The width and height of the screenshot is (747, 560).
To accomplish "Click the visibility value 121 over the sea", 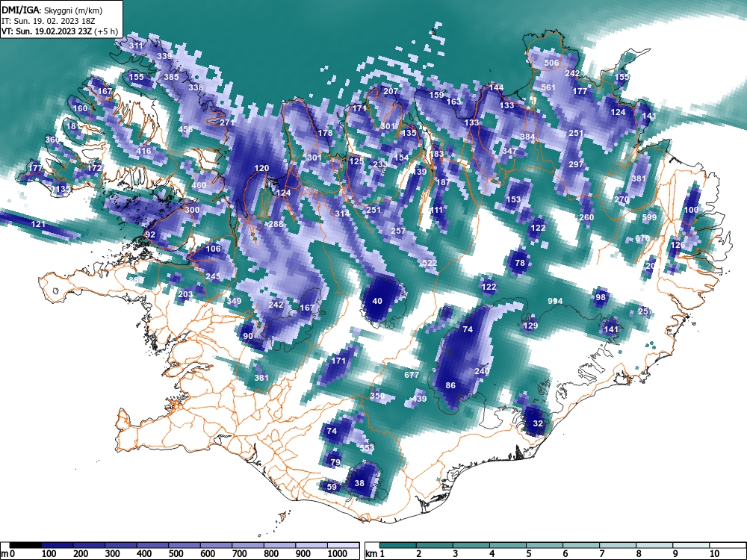I will click(38, 224).
